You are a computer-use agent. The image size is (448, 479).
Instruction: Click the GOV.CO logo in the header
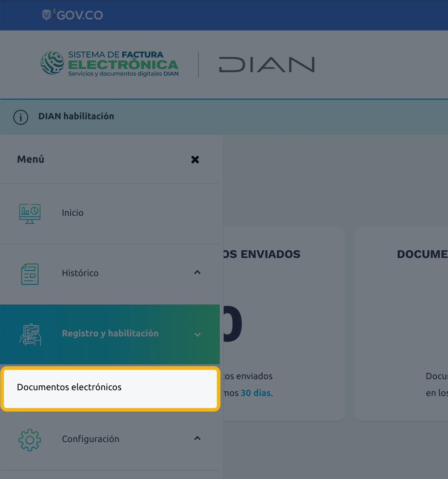pos(72,15)
